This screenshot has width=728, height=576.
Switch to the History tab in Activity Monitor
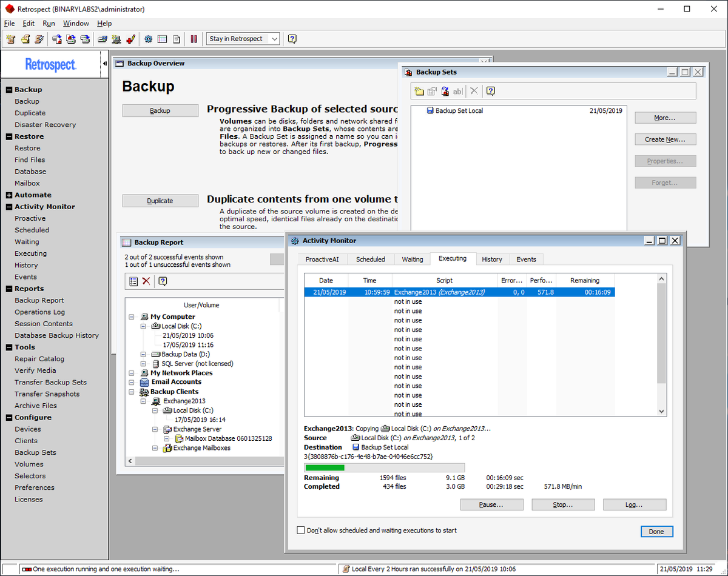[493, 259]
